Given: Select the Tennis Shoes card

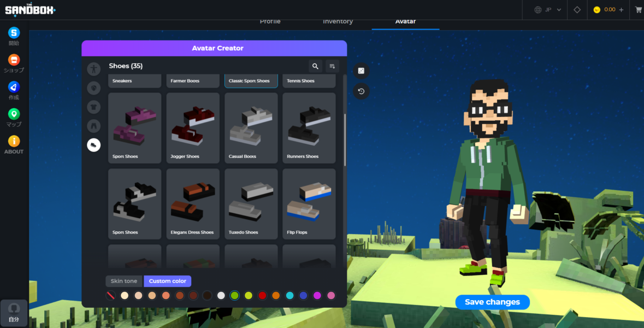Looking at the screenshot, I should click(309, 81).
